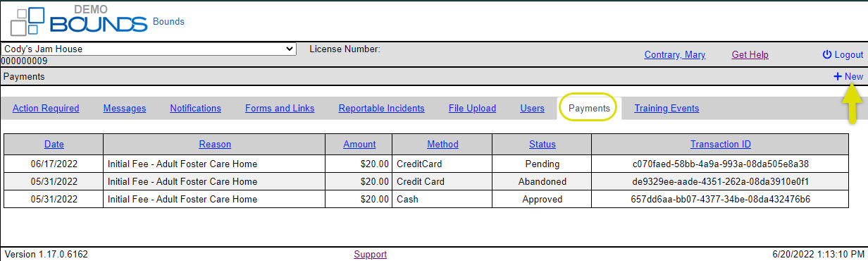
Task: Go to the Notifications tab
Action: (x=195, y=108)
